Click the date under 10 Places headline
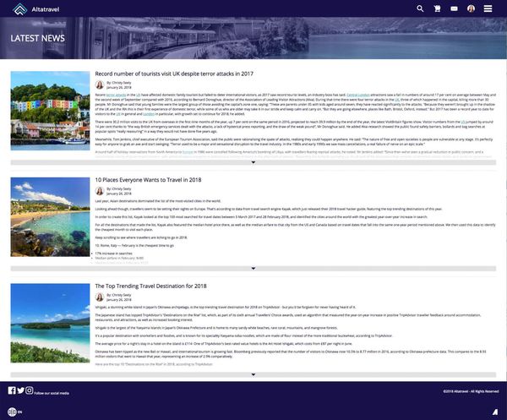This screenshot has width=507, height=420. pyautogui.click(x=119, y=194)
